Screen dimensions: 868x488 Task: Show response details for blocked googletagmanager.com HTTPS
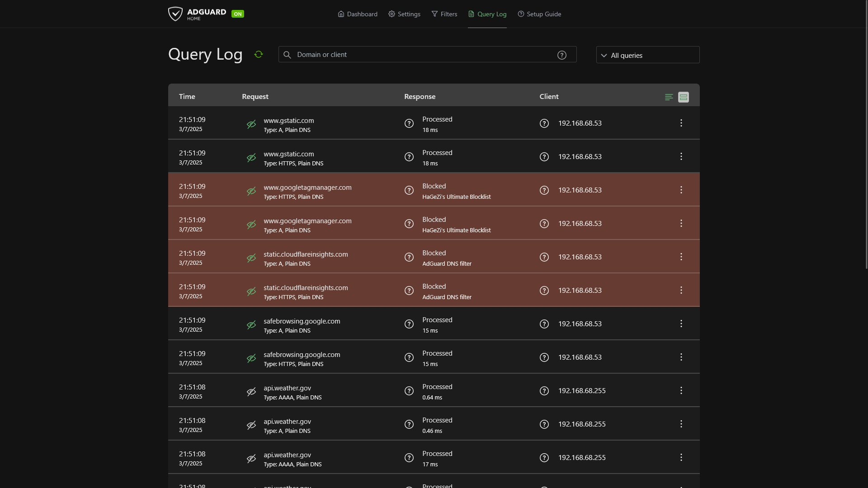coord(409,190)
